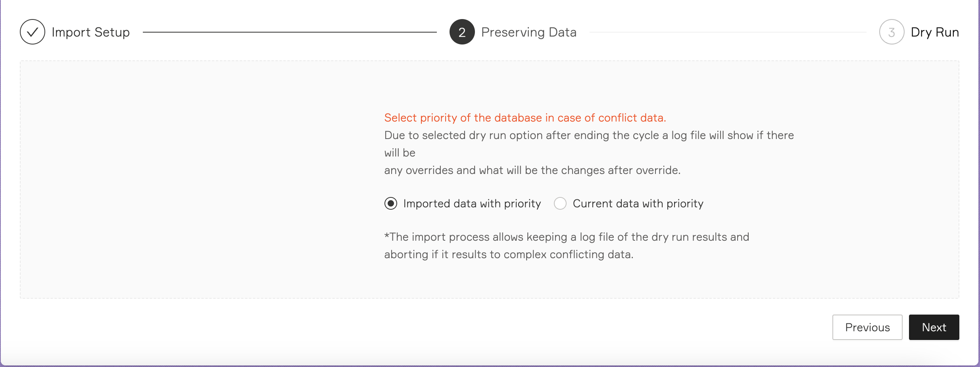Choose the Current data with priority radio button
The width and height of the screenshot is (980, 367).
point(560,203)
